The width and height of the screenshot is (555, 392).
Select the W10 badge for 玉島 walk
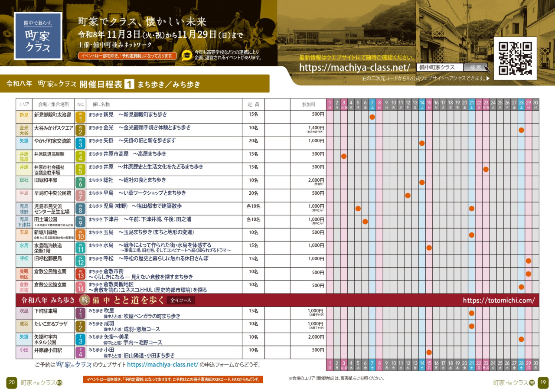click(80, 235)
